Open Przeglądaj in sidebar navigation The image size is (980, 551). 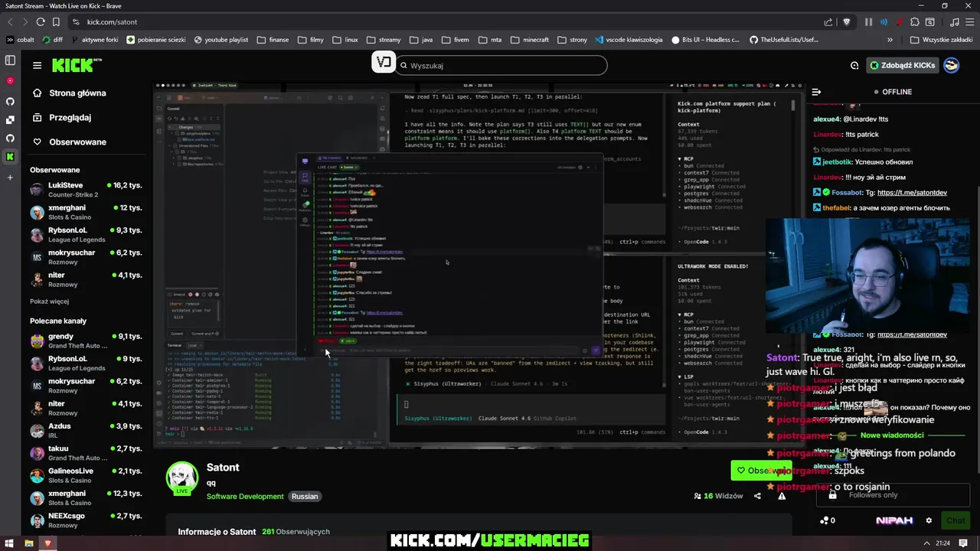[x=61, y=118]
